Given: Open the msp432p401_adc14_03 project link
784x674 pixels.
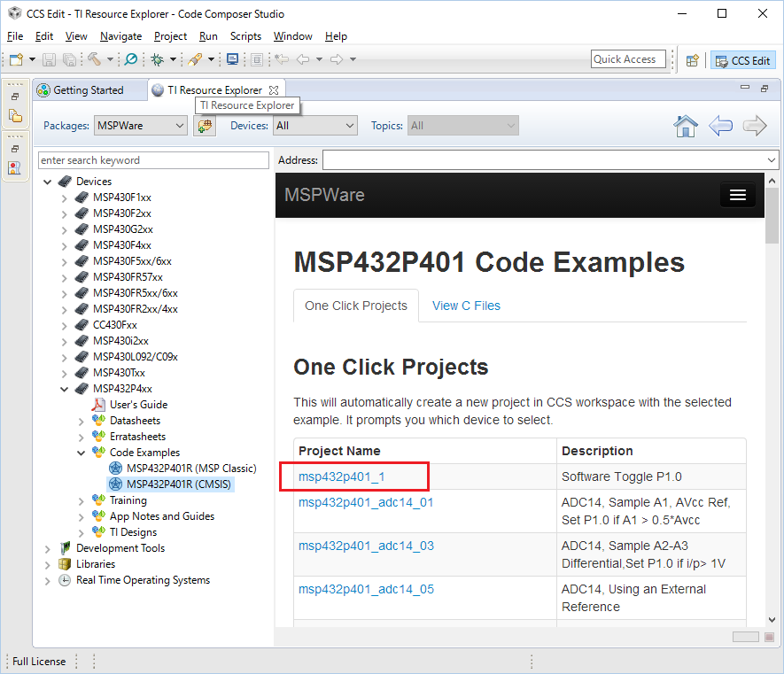Looking at the screenshot, I should (366, 546).
